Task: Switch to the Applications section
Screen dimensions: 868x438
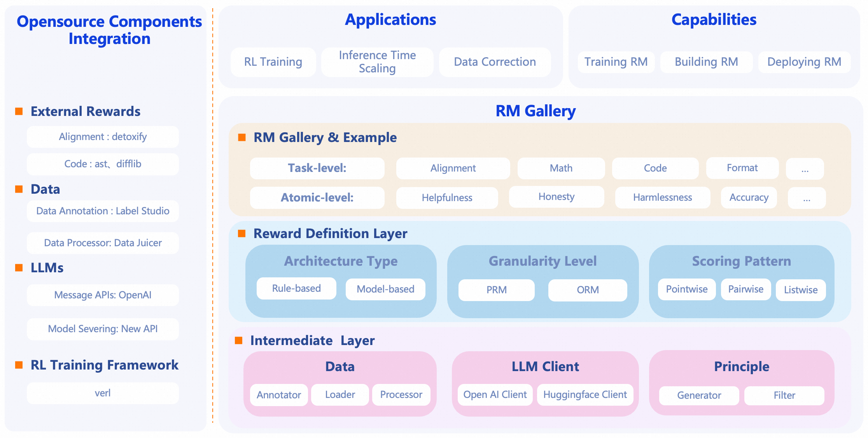Action: [x=390, y=20]
